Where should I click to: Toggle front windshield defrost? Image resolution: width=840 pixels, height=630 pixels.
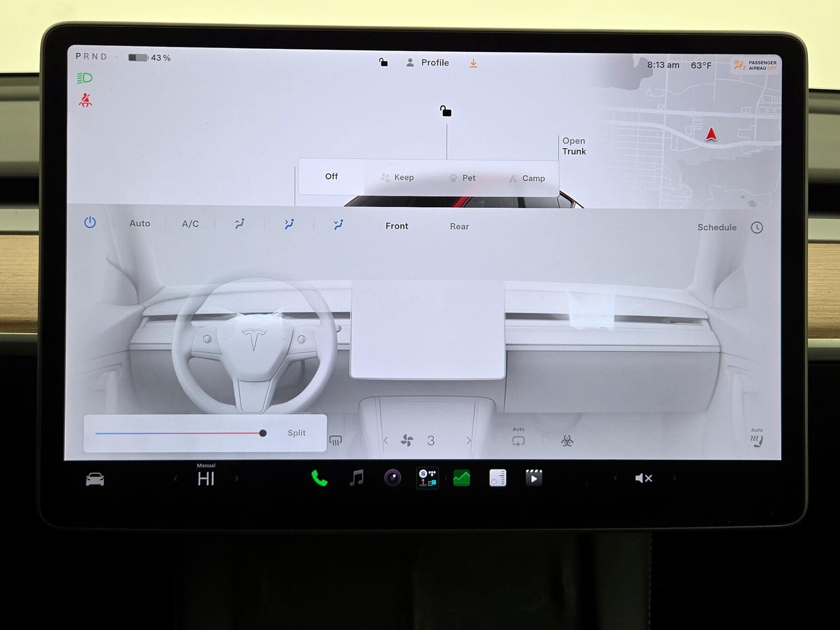click(x=335, y=440)
